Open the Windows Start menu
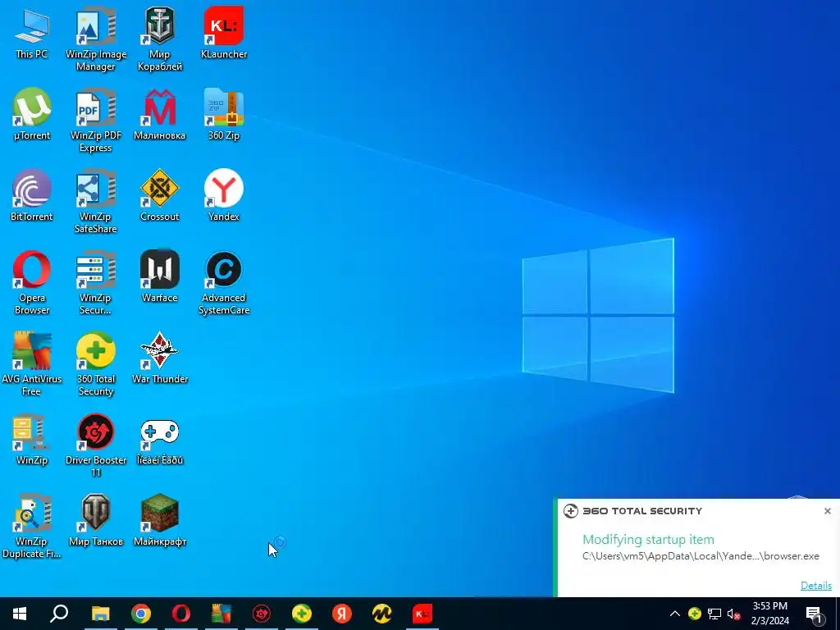Screen dimensions: 840x630 [x=20, y=614]
